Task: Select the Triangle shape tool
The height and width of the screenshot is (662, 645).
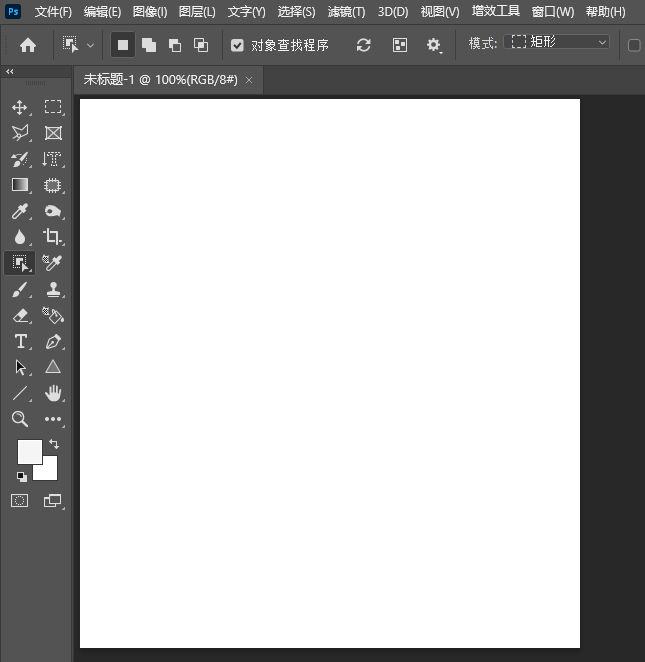Action: [53, 367]
